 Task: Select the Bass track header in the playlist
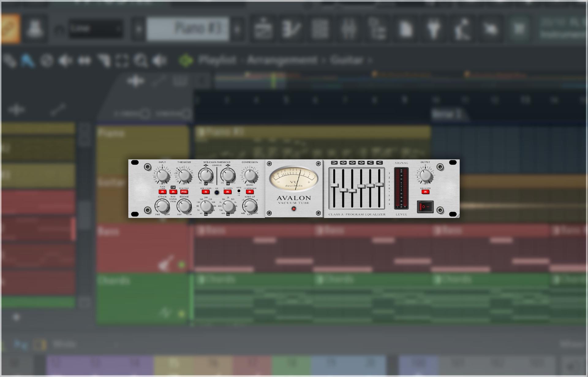click(x=143, y=248)
